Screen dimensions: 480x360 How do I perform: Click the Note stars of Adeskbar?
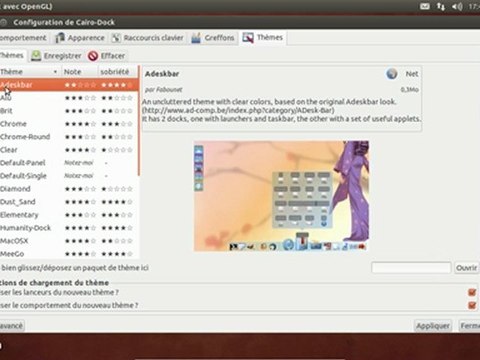[x=80, y=85]
